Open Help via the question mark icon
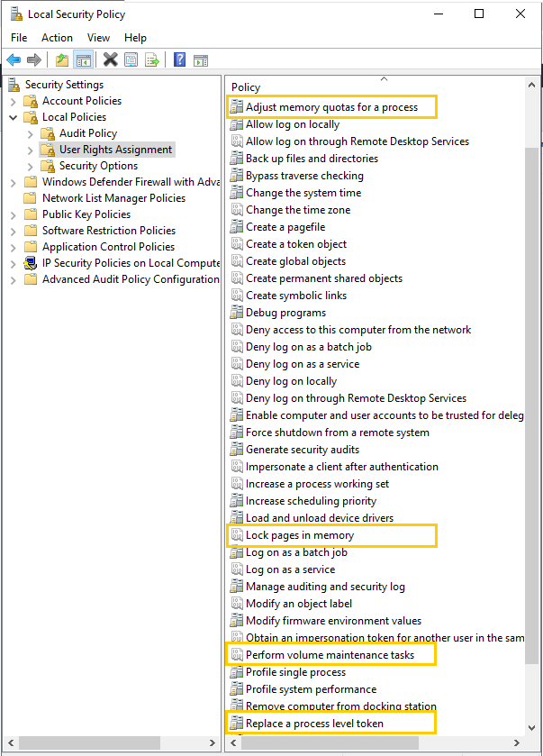 179,60
